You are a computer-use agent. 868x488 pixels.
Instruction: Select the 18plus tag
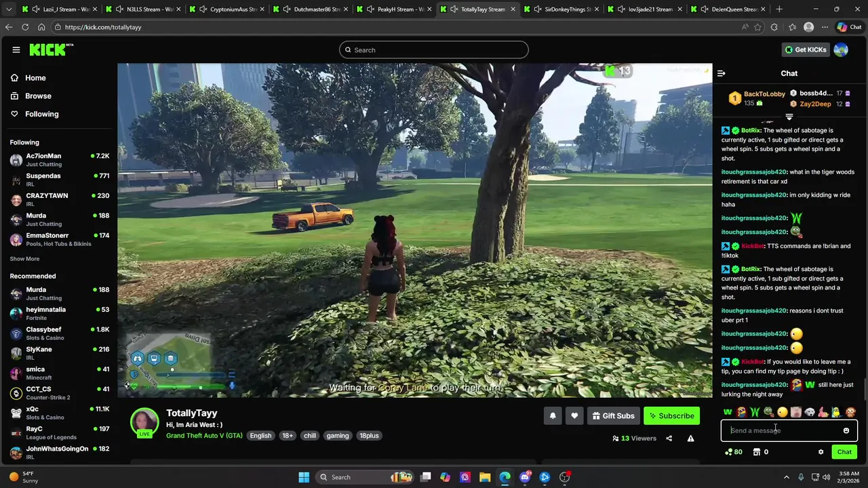tap(369, 436)
